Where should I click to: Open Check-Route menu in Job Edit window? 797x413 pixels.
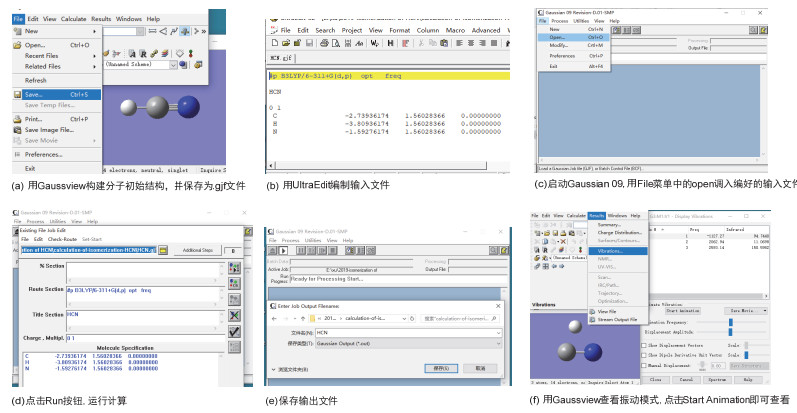pyautogui.click(x=62, y=239)
